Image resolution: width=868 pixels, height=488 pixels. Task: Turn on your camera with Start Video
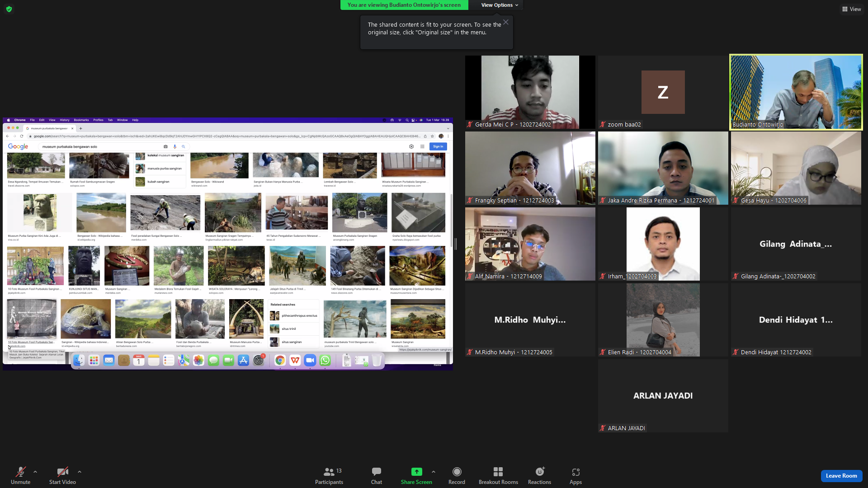(62, 476)
